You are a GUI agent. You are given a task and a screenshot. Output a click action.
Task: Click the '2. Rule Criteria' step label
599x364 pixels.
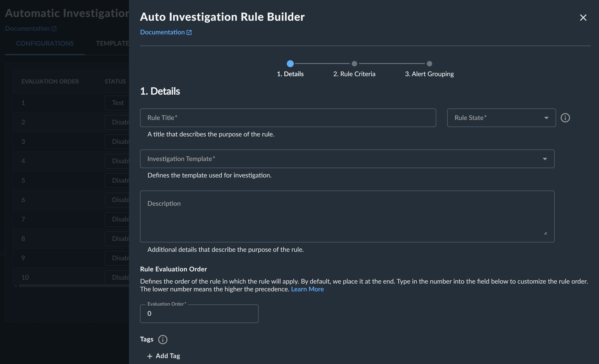click(x=354, y=74)
